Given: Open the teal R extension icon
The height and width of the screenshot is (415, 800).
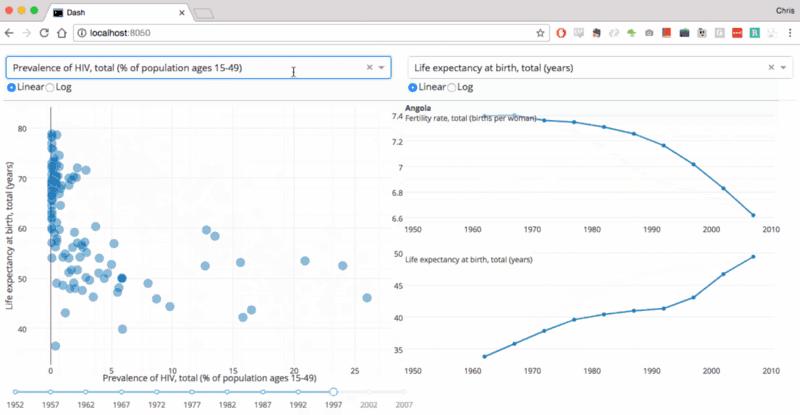Looking at the screenshot, I should point(755,33).
